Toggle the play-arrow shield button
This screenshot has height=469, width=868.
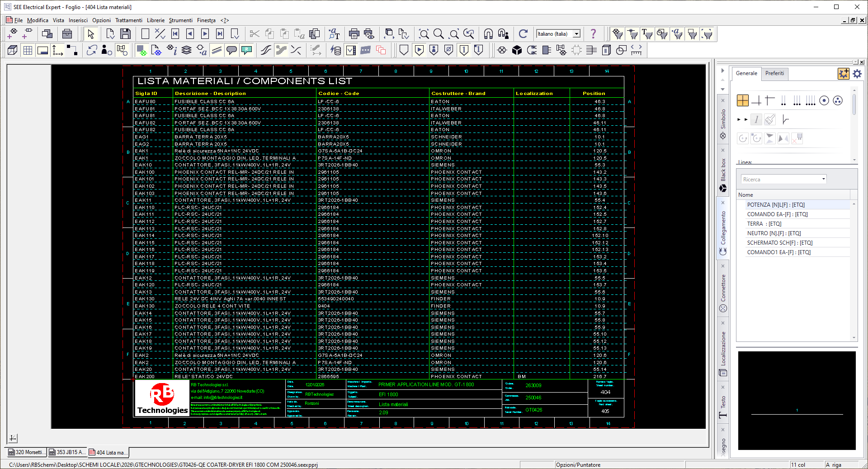point(419,50)
